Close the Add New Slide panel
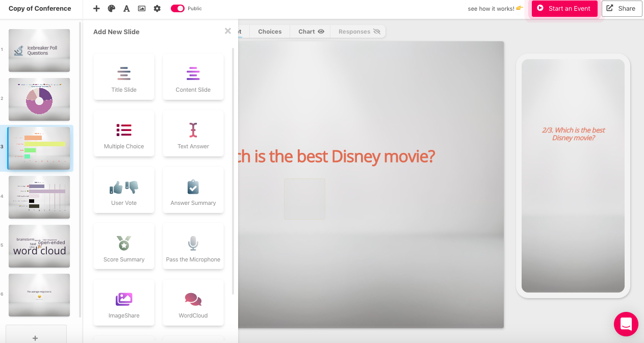This screenshot has width=644, height=343. (x=228, y=31)
